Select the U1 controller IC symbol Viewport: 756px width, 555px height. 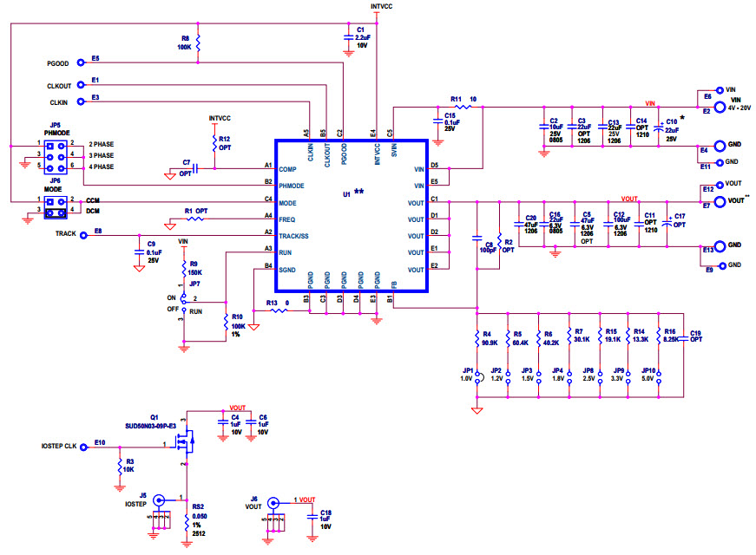[x=351, y=215]
